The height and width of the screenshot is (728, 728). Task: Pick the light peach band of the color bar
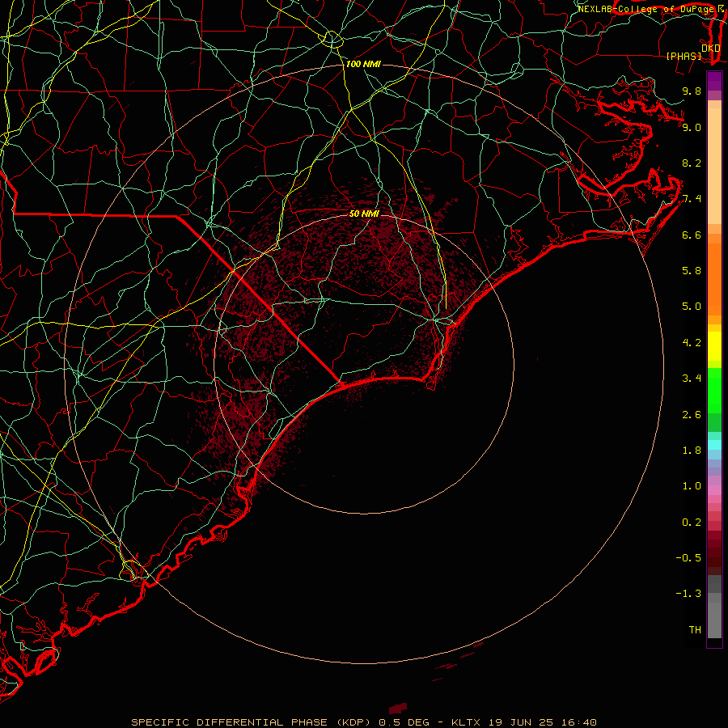(x=714, y=166)
